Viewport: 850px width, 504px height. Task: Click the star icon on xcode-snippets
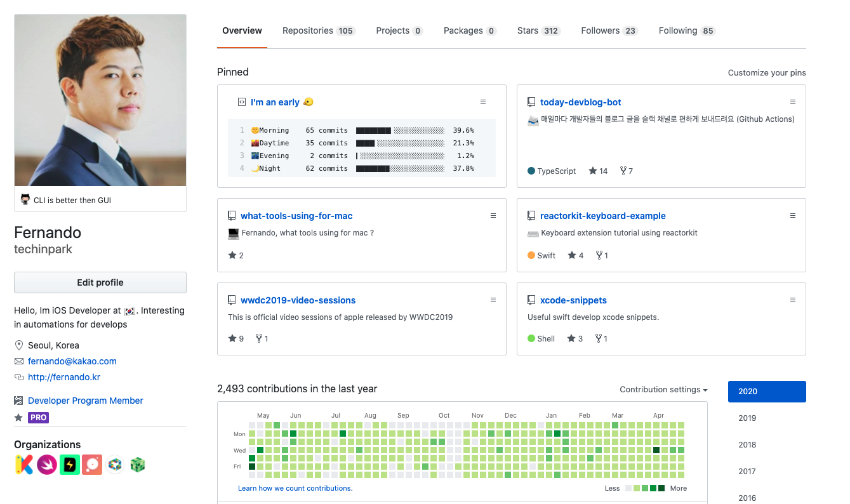pos(571,338)
